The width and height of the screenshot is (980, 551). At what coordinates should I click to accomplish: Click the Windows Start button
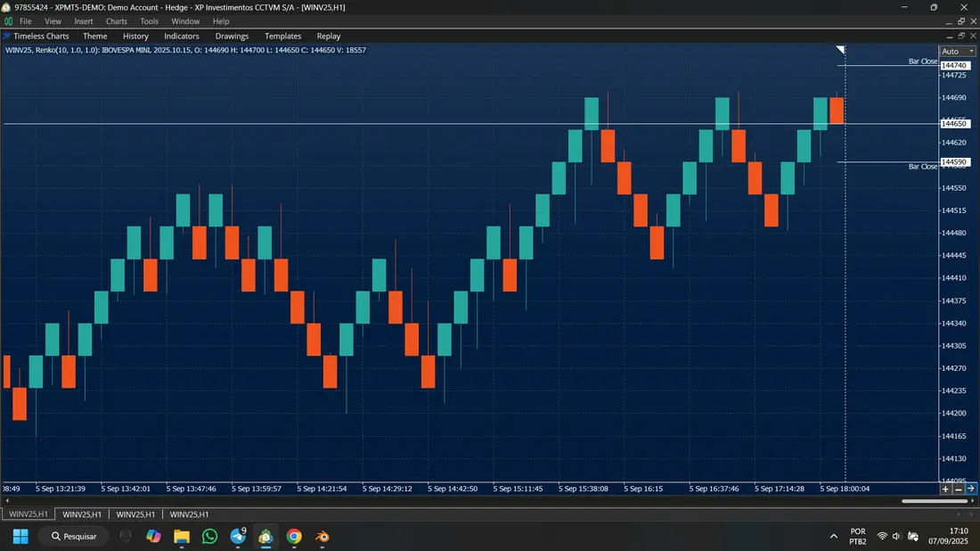coord(20,537)
